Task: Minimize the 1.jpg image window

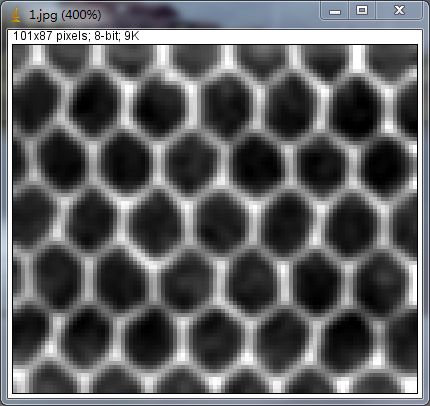Action: [335, 11]
